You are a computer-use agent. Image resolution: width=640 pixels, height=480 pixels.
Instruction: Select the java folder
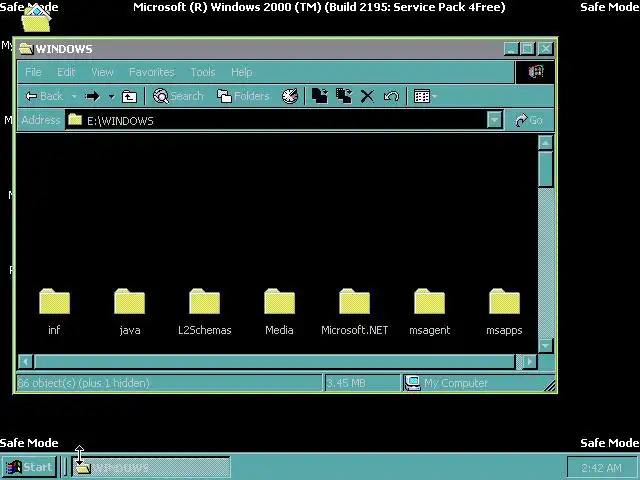(x=130, y=312)
